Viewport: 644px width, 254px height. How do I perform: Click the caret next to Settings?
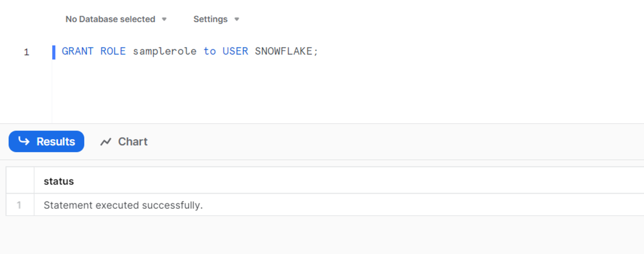236,19
